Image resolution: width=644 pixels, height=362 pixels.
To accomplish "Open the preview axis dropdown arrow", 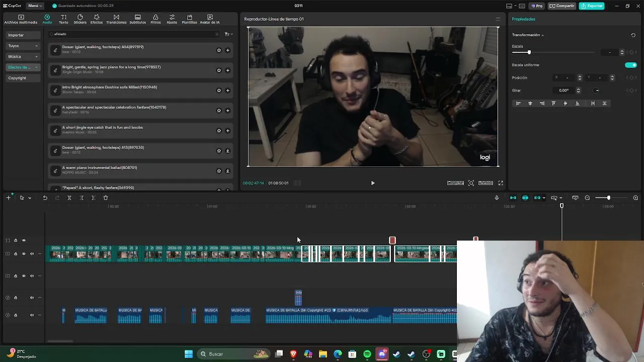I will coord(560,198).
